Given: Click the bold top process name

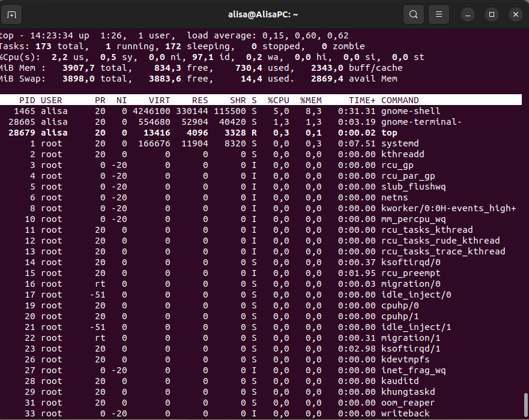Looking at the screenshot, I should pyautogui.click(x=389, y=133).
